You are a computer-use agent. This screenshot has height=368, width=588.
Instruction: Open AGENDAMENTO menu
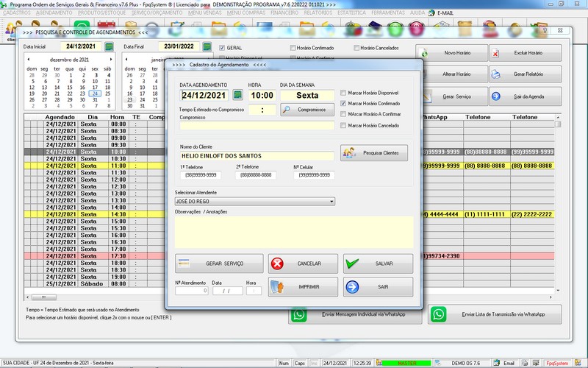(x=54, y=13)
